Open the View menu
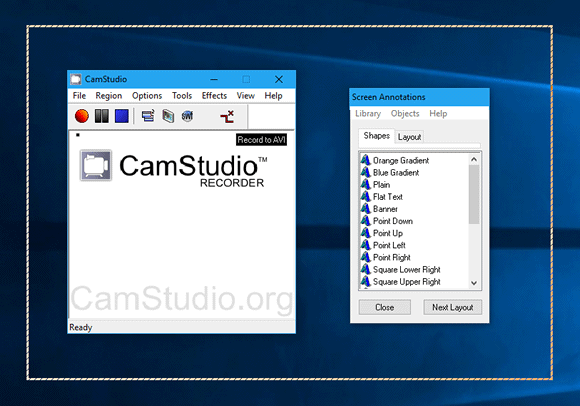580x406 pixels. pos(246,96)
